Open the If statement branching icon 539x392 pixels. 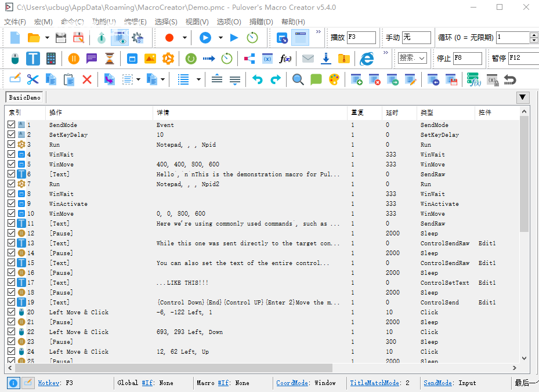(249, 59)
